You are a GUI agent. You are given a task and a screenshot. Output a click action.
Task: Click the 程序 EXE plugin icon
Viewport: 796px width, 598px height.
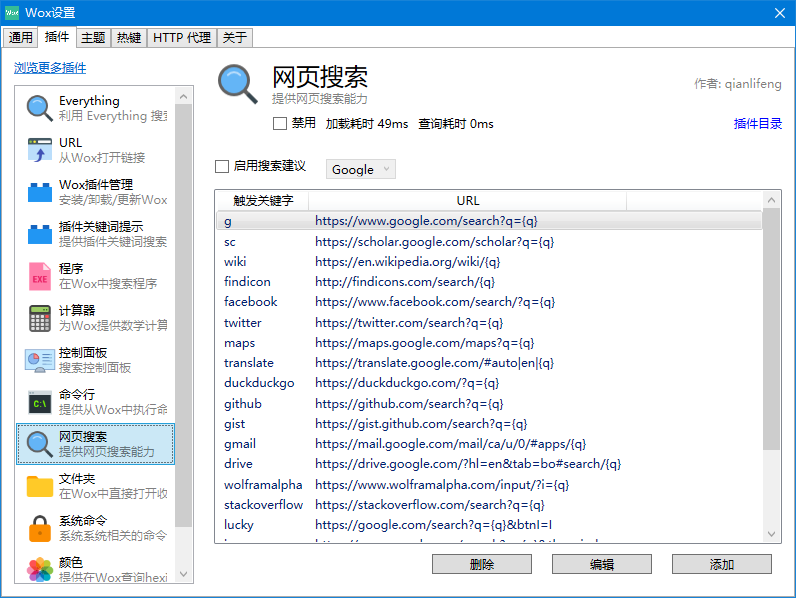point(40,276)
